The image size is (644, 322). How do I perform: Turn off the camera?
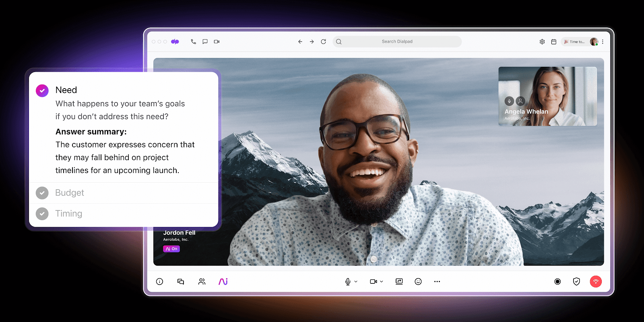click(374, 281)
